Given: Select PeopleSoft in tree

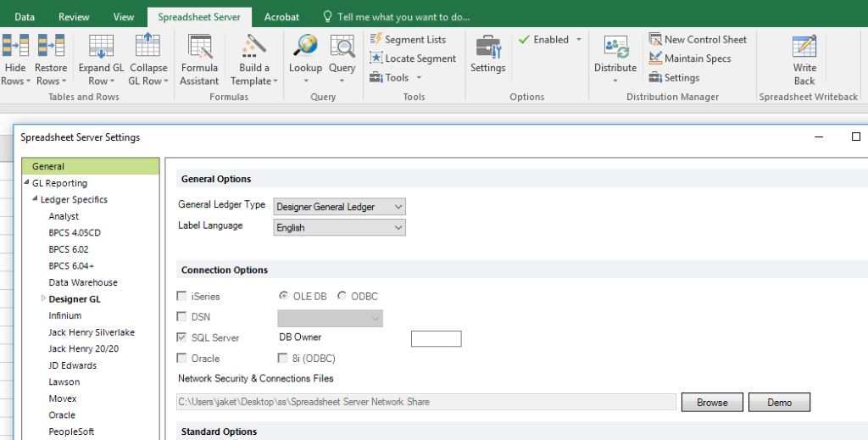Looking at the screenshot, I should tap(71, 432).
